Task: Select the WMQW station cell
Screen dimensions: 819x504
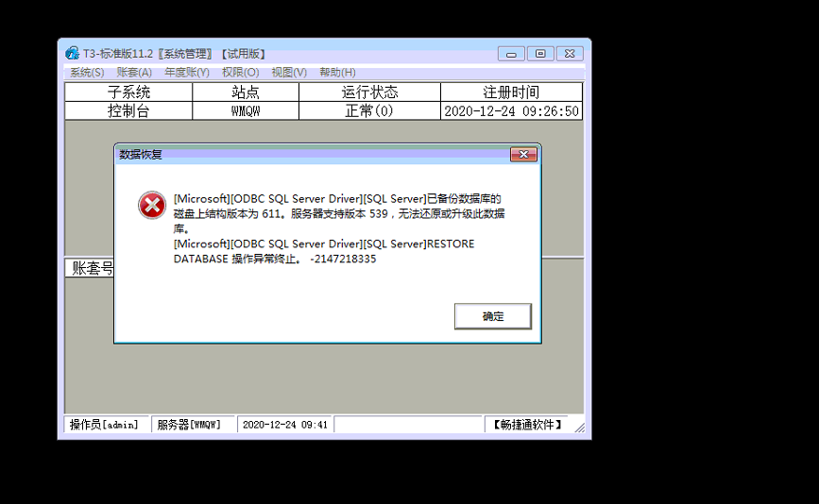Action: (x=246, y=110)
